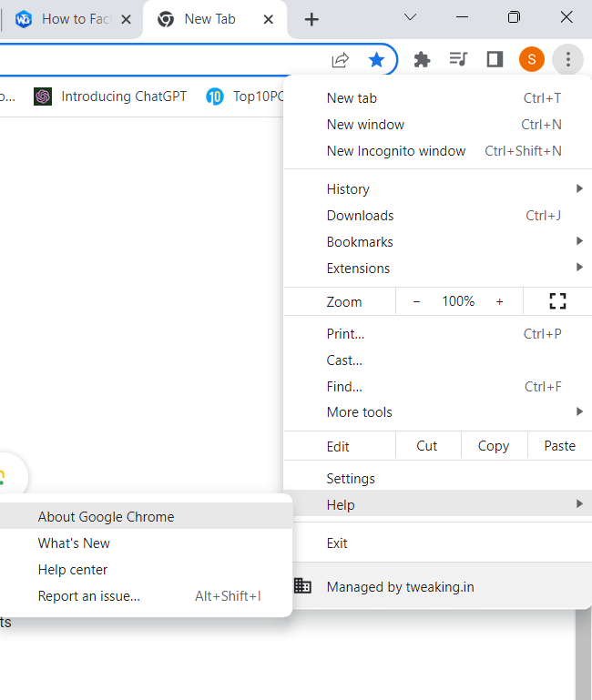592x700 pixels.
Task: Close the New Tab tab
Action: click(x=268, y=19)
